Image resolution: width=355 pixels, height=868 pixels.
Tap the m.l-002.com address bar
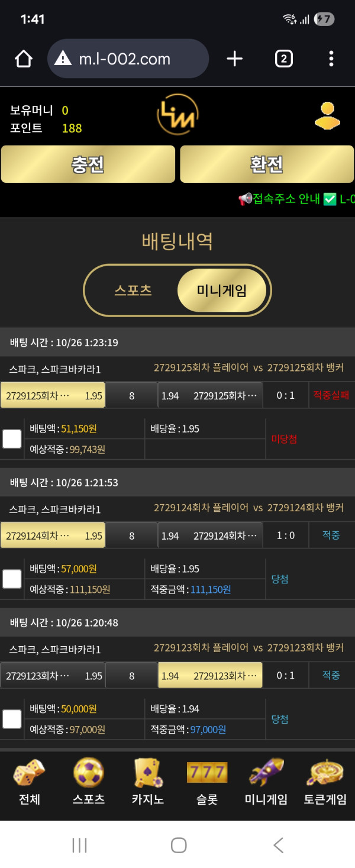[x=128, y=59]
